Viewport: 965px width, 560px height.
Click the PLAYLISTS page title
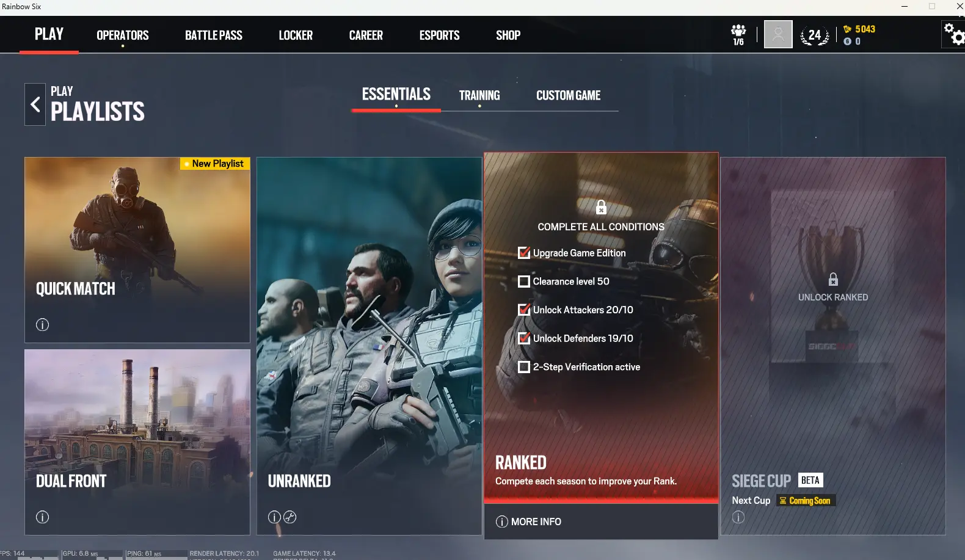(x=98, y=112)
